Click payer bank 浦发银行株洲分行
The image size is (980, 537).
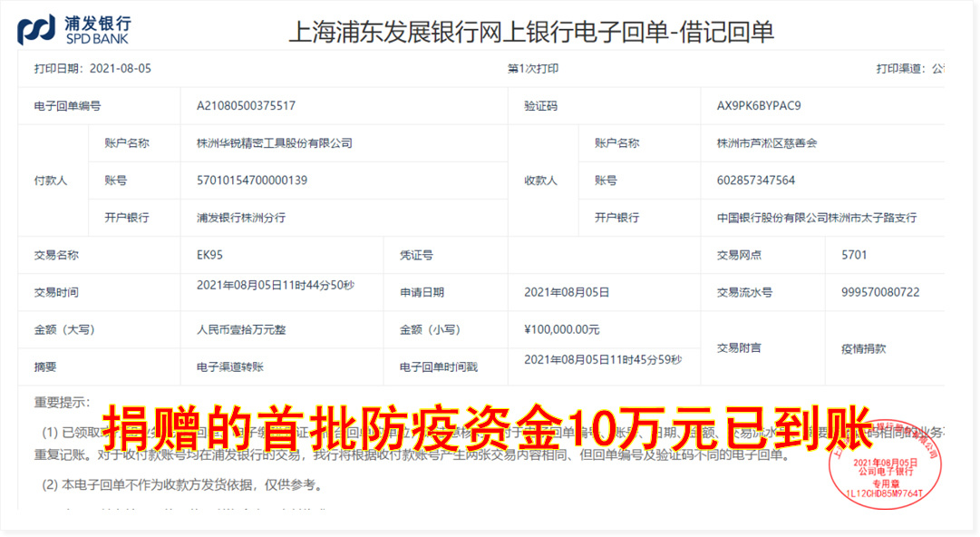pyautogui.click(x=240, y=218)
